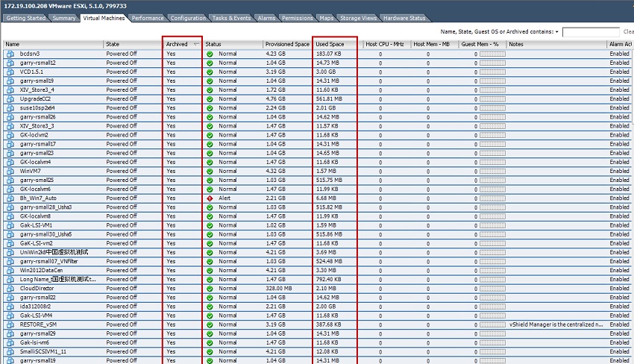Select the garry-small28_Usha3 name
The image size is (634, 364).
pyautogui.click(x=45, y=207)
